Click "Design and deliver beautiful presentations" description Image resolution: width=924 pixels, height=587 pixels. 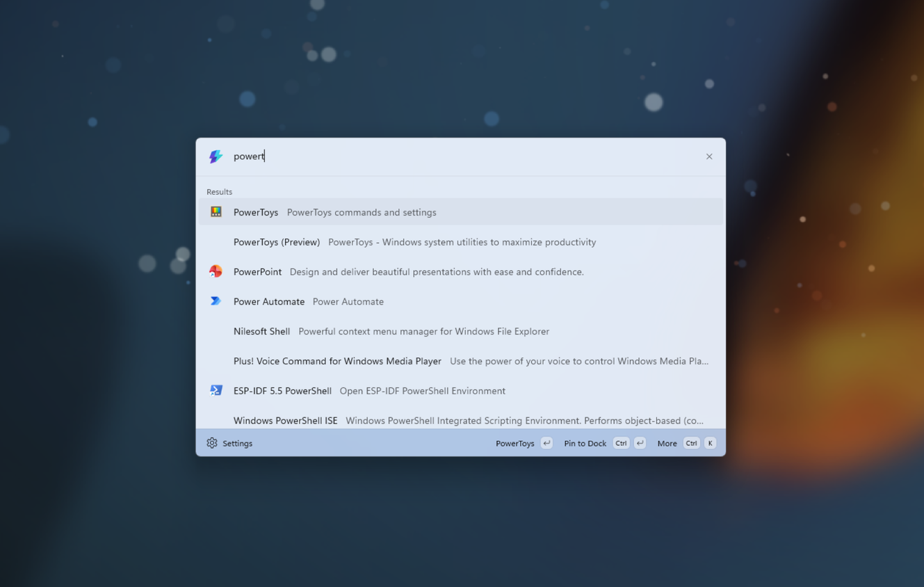[x=437, y=272]
